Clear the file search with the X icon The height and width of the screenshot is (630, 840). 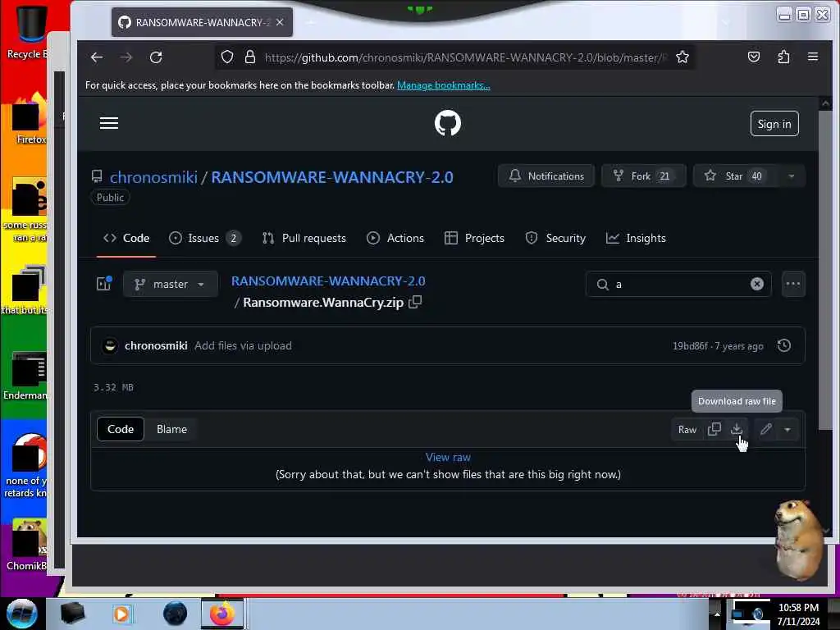(x=756, y=284)
